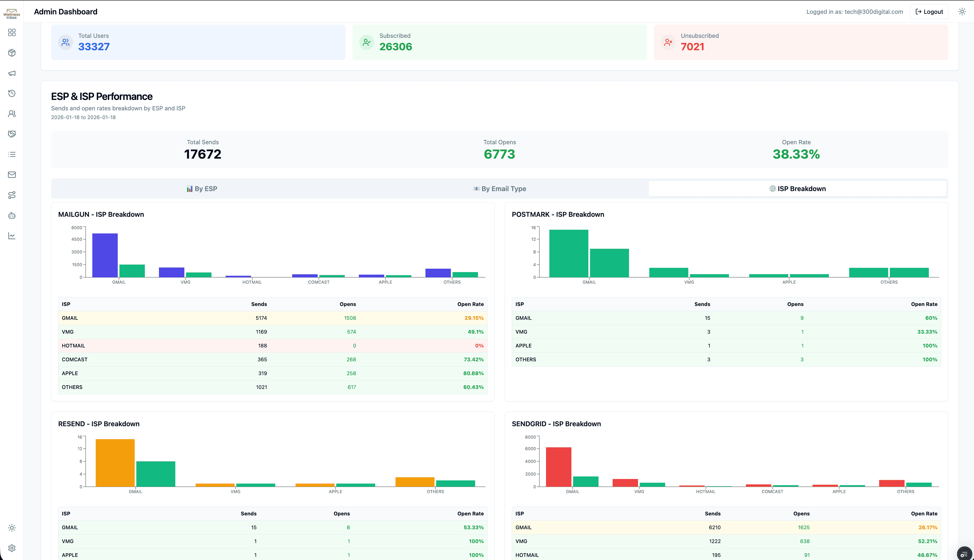Select the package icon in the sidebar
Screen dimensions: 974x560
tap(12, 53)
